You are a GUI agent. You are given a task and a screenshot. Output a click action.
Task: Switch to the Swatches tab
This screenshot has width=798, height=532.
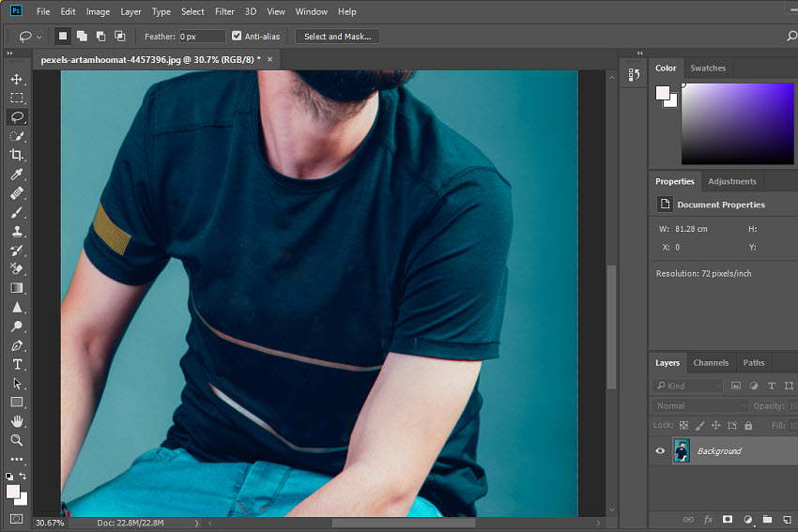pyautogui.click(x=708, y=68)
